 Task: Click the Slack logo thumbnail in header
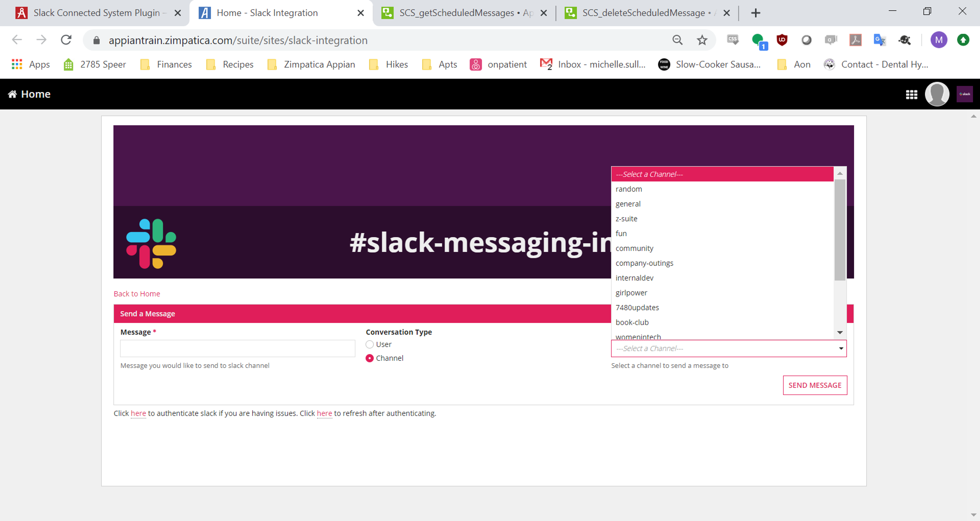964,94
